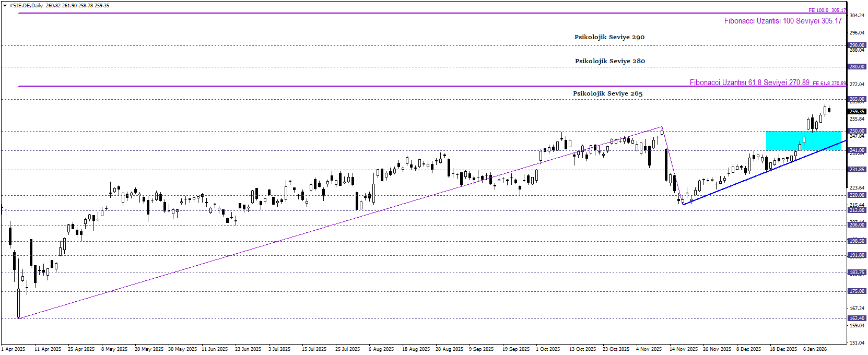Click the '23 Oct 2025' date label

[616, 349]
